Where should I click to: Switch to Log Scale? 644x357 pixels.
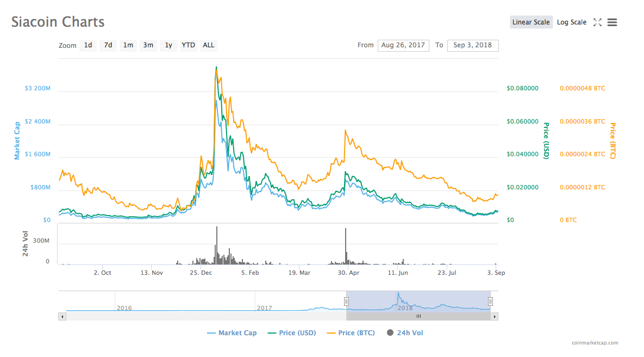[571, 22]
